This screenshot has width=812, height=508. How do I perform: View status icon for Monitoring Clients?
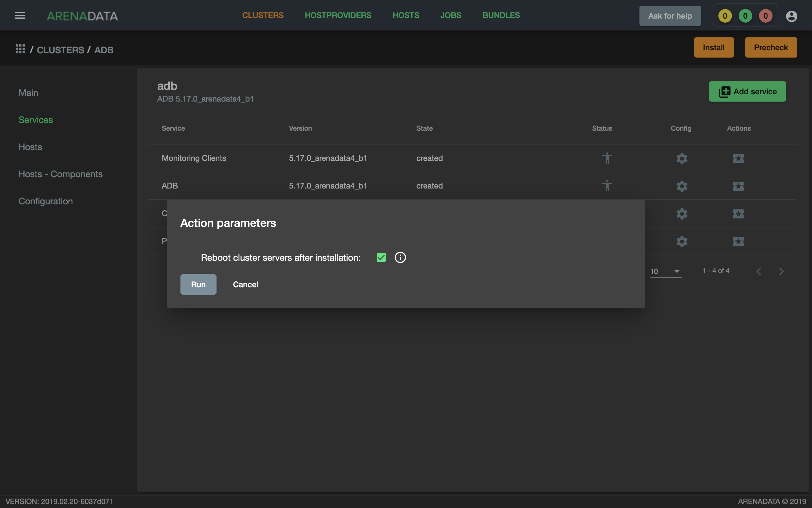[607, 158]
